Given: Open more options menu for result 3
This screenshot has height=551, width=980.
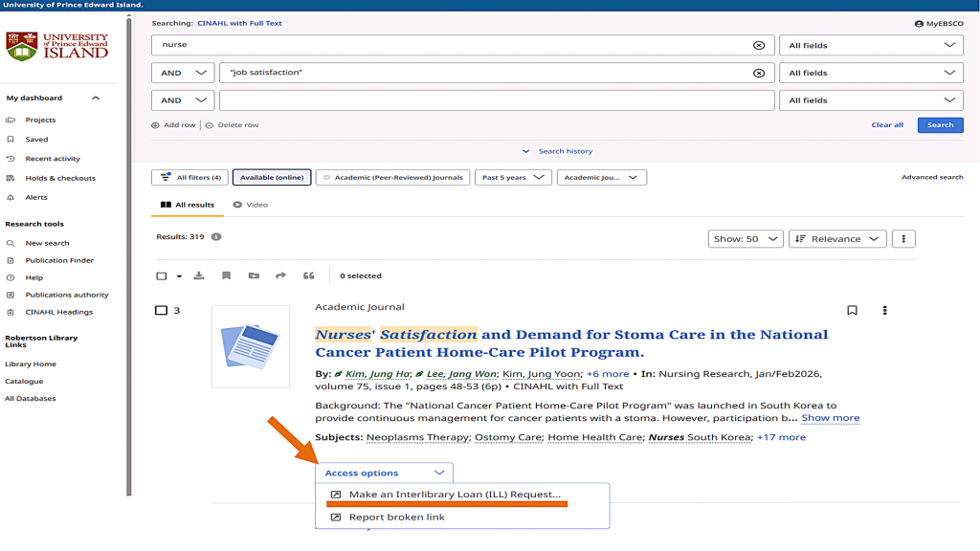Looking at the screenshot, I should 884,310.
